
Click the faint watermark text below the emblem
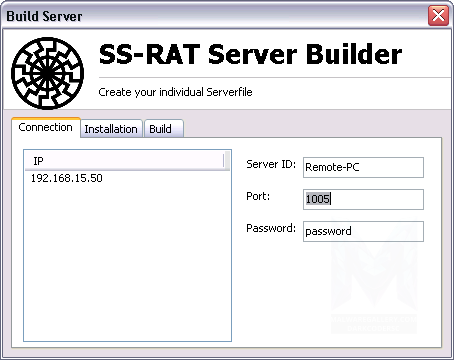(374, 323)
